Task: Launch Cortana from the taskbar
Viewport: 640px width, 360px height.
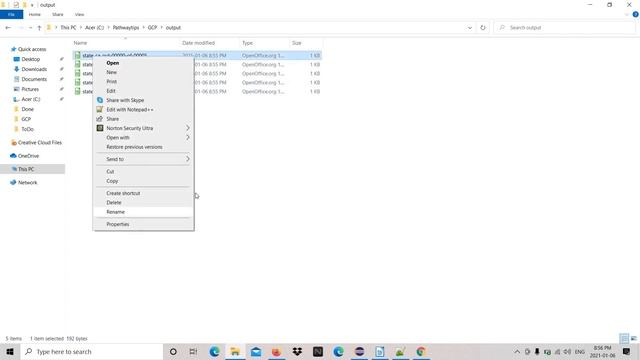Action: [173, 351]
